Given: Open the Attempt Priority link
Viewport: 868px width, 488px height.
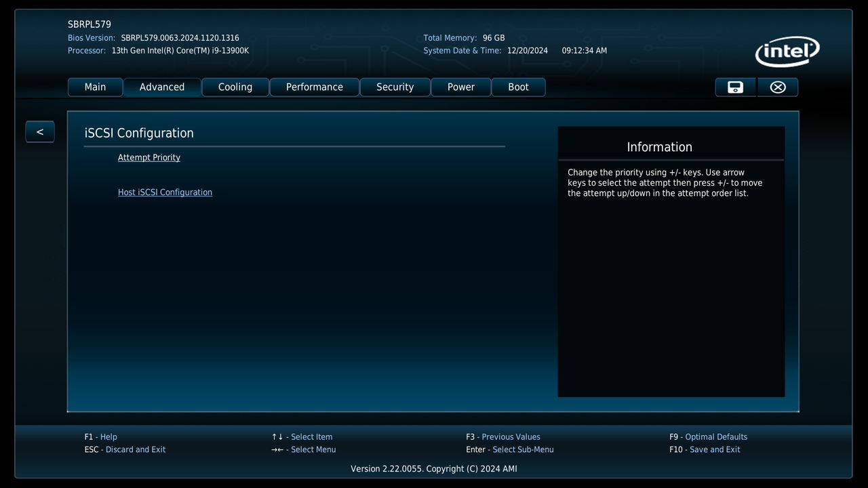Looking at the screenshot, I should (149, 157).
